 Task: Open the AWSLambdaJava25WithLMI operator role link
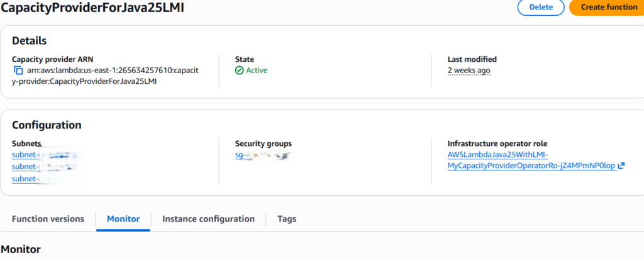532,161
